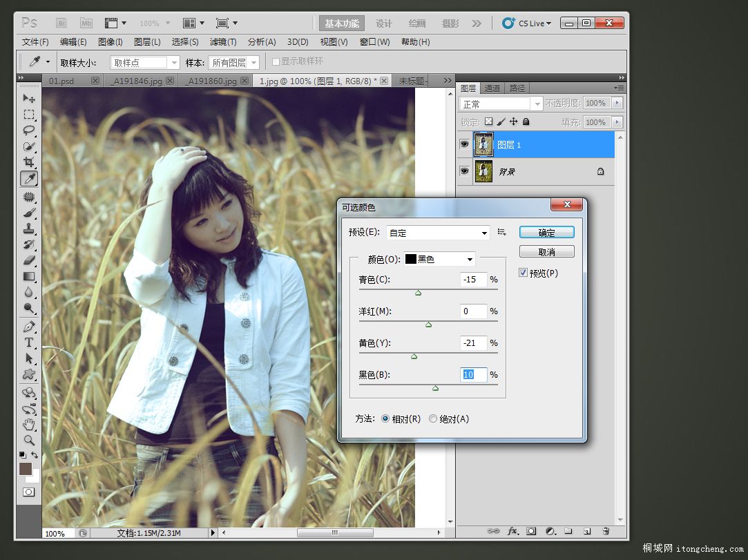
Task: Click the 确定 OK button
Action: pyautogui.click(x=546, y=233)
